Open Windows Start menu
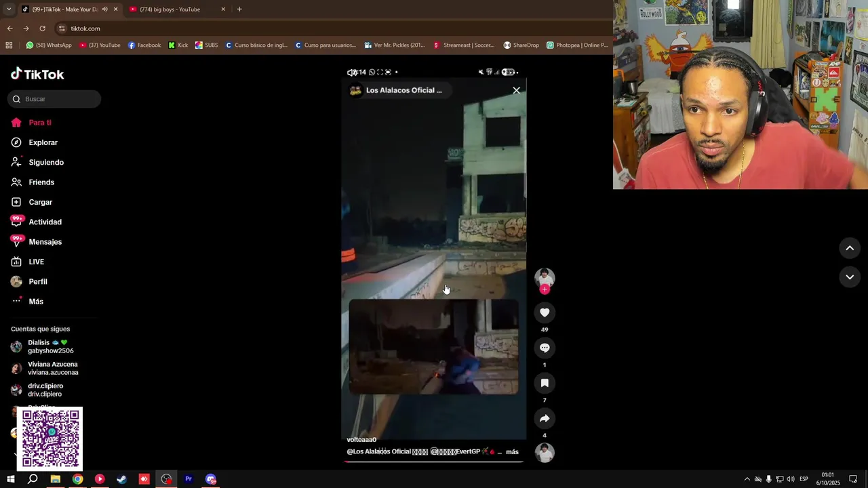The height and width of the screenshot is (488, 868). point(11,479)
